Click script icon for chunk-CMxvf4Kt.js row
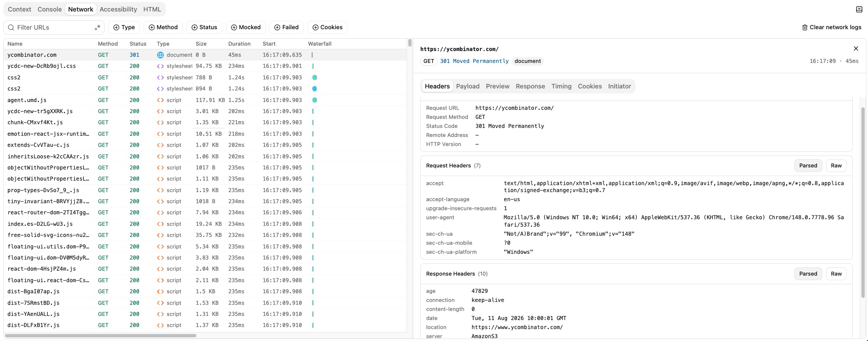868x341 pixels. [x=161, y=123]
